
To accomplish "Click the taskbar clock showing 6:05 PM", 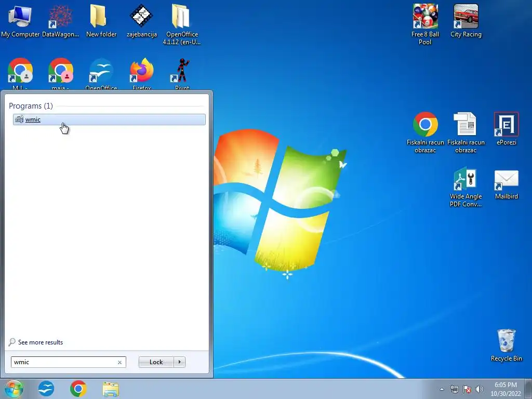I will [506, 389].
